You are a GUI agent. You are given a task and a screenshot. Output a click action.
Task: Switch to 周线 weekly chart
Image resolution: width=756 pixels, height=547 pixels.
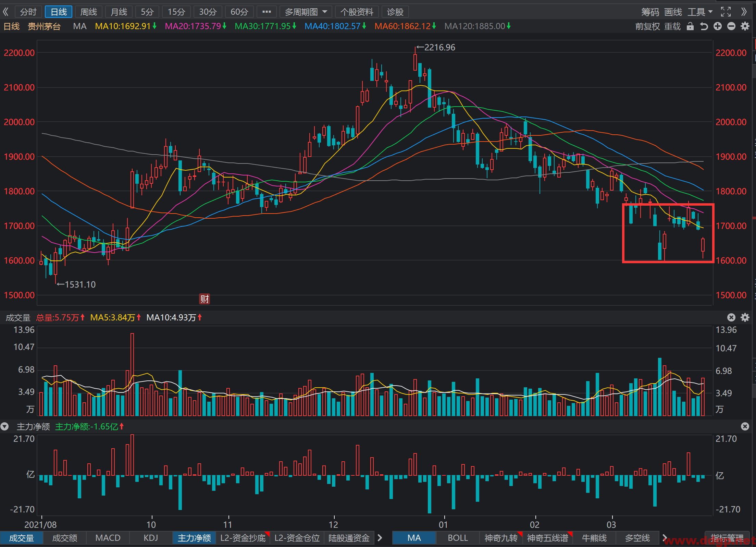pos(89,12)
